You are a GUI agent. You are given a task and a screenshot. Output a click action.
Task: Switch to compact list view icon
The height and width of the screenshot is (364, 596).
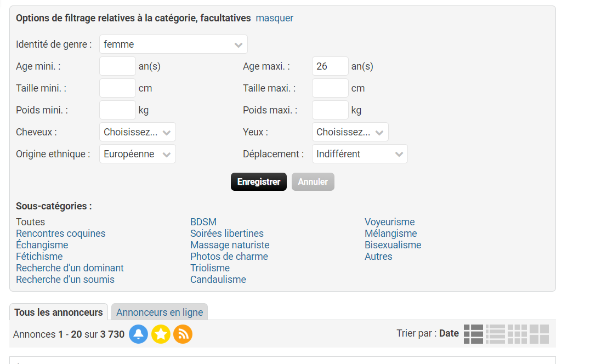[495, 334]
